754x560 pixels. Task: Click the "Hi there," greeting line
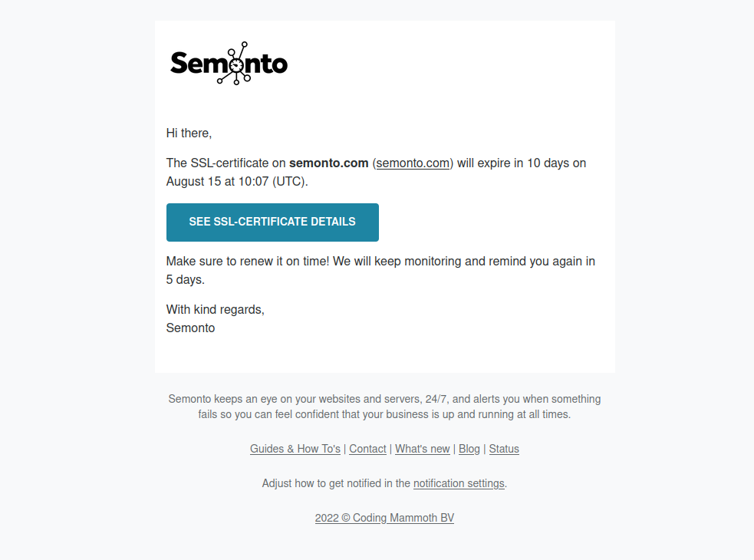189,133
